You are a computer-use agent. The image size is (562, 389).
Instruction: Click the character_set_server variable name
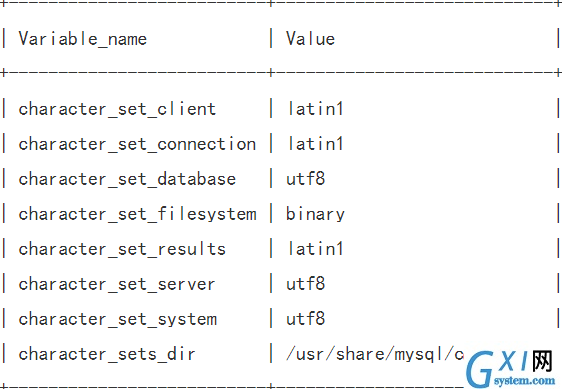tap(117, 284)
